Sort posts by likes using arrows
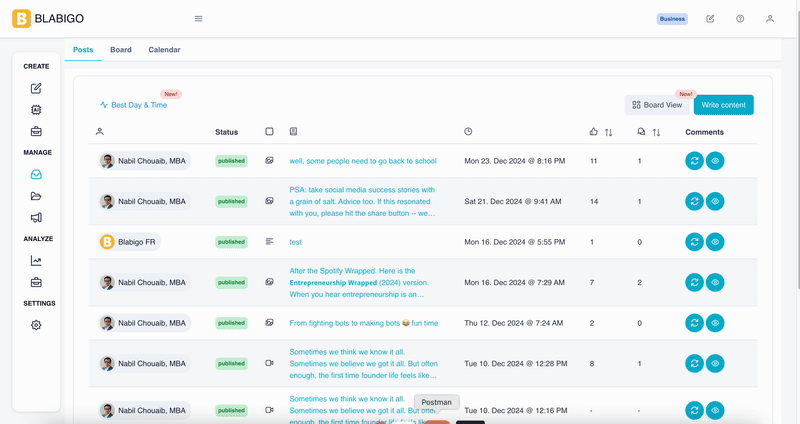The height and width of the screenshot is (424, 800). [608, 132]
